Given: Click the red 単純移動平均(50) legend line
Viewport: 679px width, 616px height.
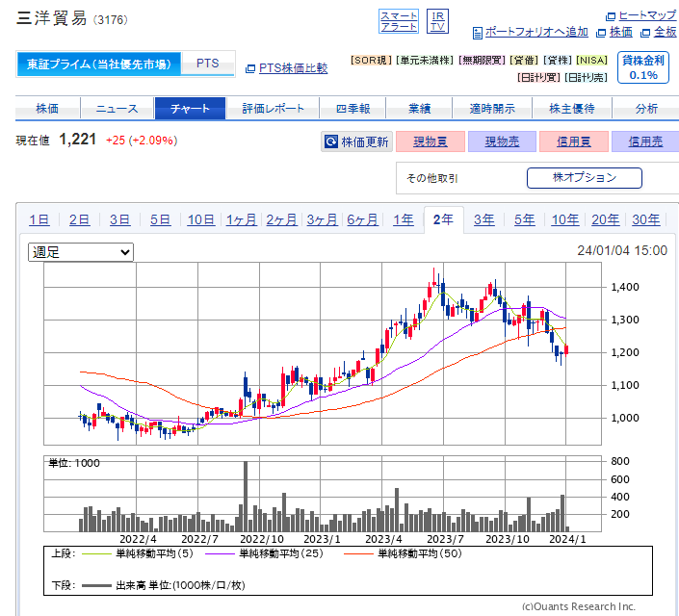Looking at the screenshot, I should click(x=358, y=553).
